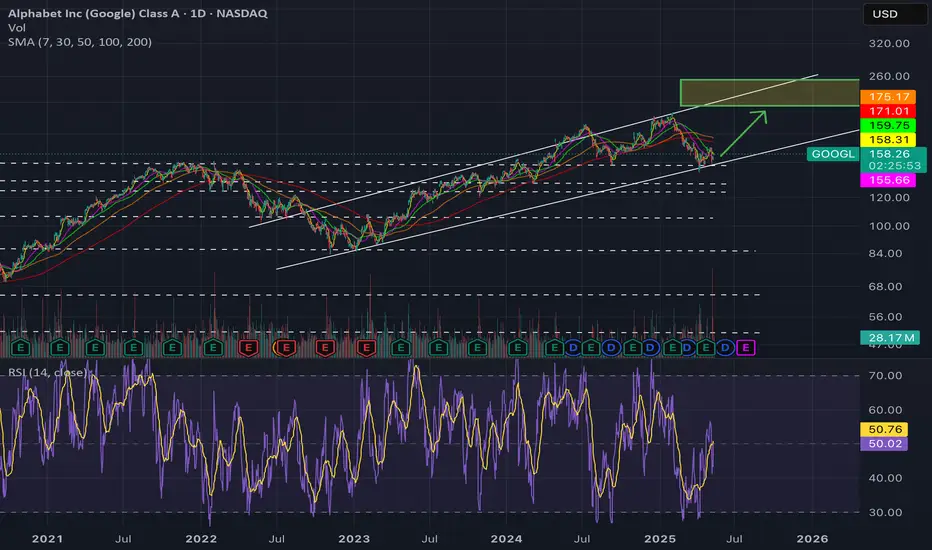The width and height of the screenshot is (932, 550).
Task: Click the 320.00 price axis value
Action: (x=889, y=43)
